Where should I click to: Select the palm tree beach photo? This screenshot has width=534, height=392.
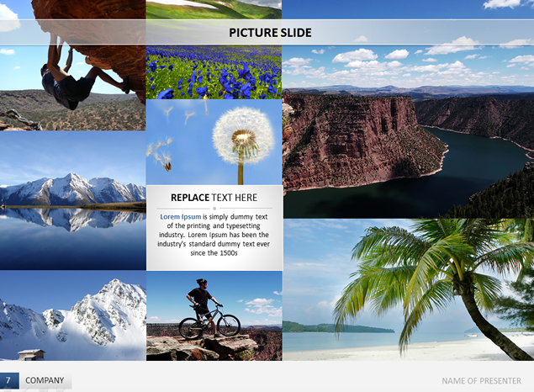click(x=409, y=290)
